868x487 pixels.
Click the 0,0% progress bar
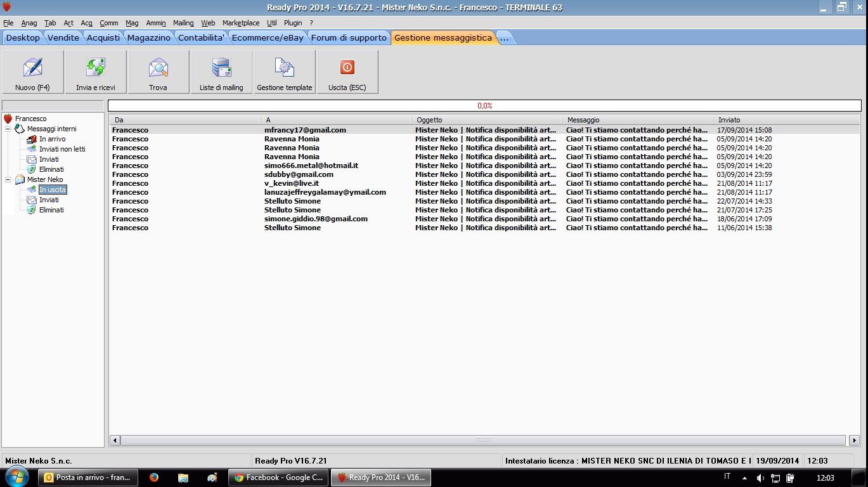(x=484, y=106)
